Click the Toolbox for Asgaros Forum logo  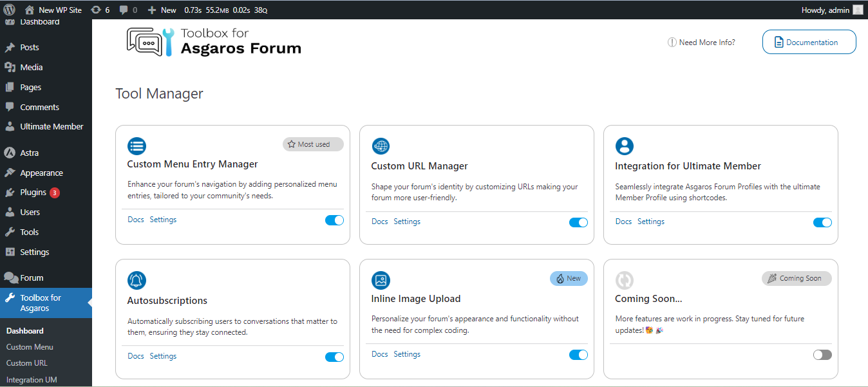coord(214,41)
